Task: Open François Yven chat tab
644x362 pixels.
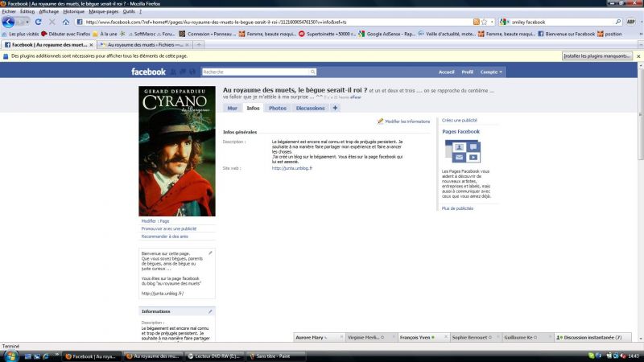Action: pos(415,338)
